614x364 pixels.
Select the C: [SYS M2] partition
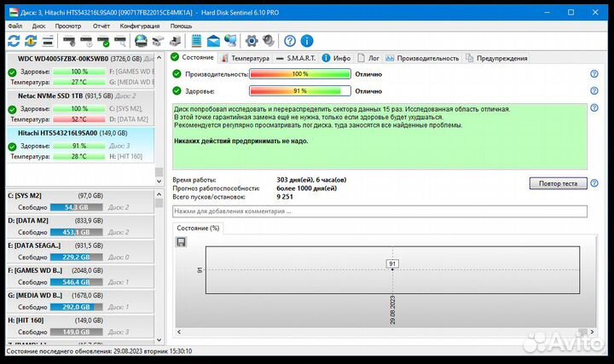pyautogui.click(x=81, y=201)
